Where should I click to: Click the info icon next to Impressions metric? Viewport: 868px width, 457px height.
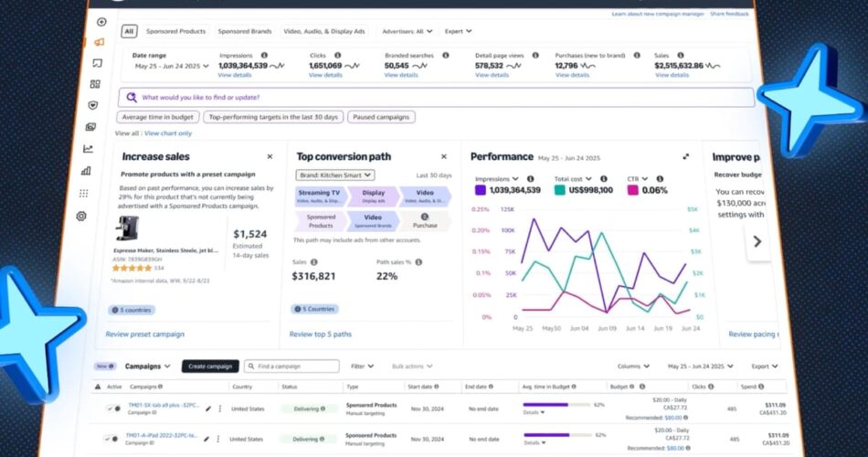click(264, 56)
